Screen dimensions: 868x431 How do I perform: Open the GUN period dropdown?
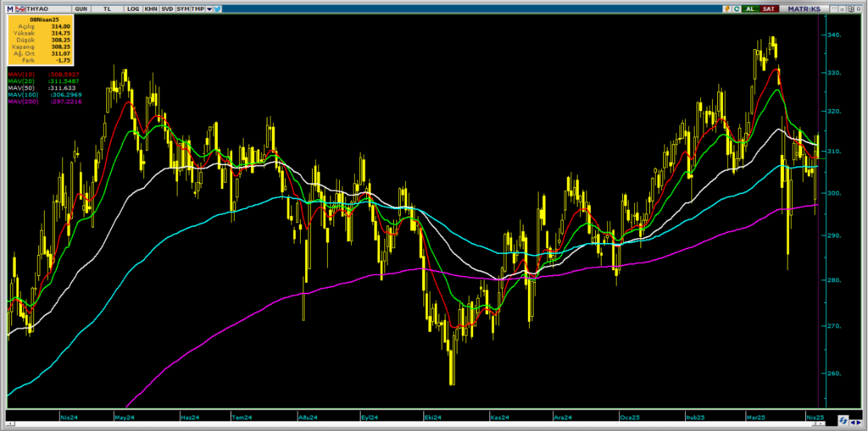click(x=81, y=8)
